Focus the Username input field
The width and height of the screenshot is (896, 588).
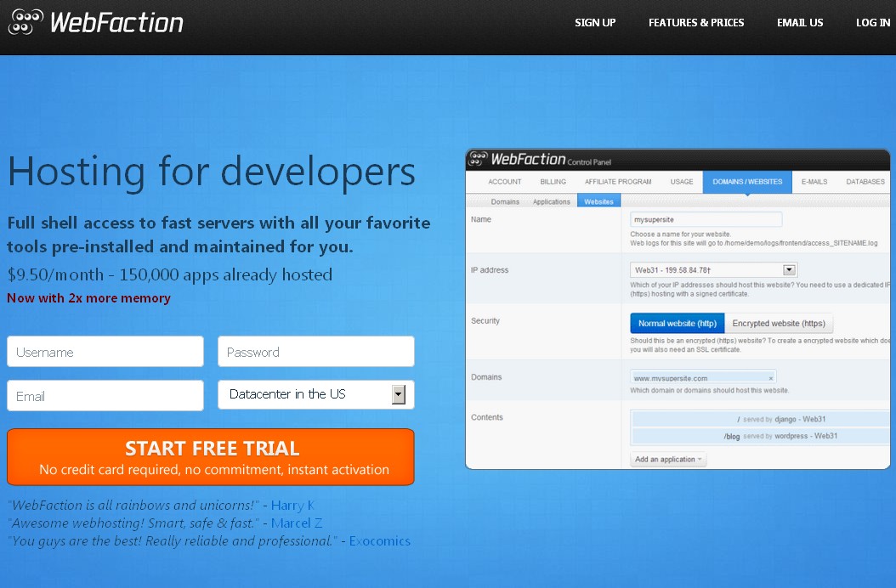[x=105, y=352]
